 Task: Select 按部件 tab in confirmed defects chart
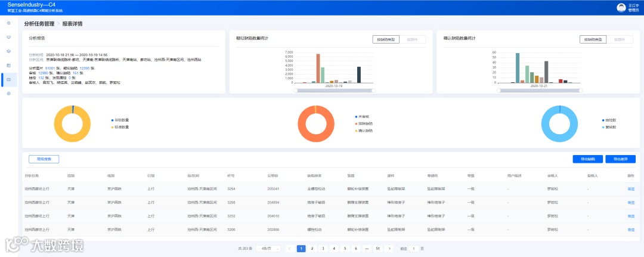(x=620, y=39)
